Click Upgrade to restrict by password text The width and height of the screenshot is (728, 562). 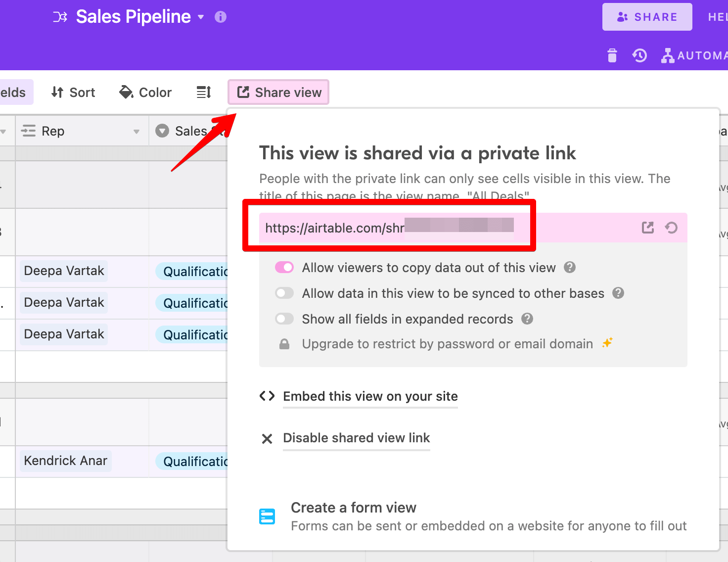point(448,344)
